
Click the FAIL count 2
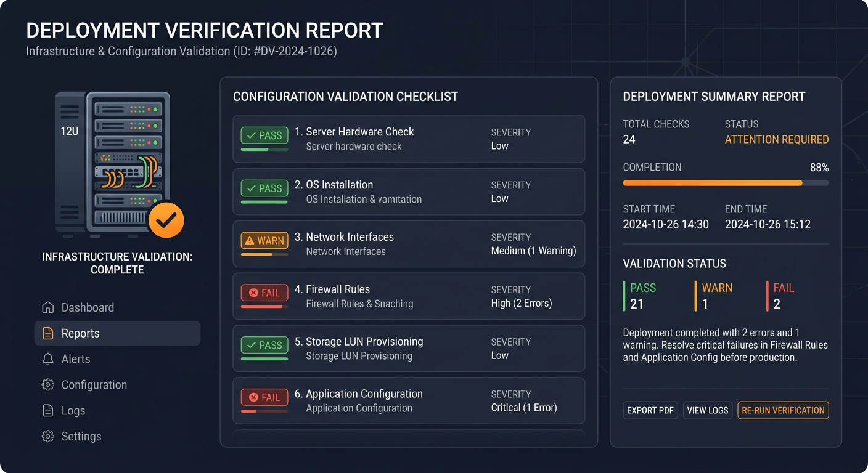777,304
